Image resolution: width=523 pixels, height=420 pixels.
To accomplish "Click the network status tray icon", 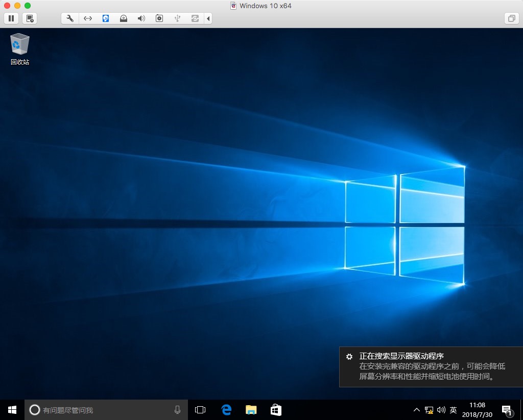I will tap(429, 410).
